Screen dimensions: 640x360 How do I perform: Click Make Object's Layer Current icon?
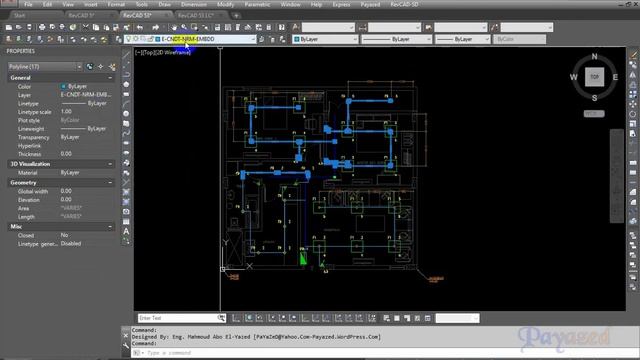262,39
